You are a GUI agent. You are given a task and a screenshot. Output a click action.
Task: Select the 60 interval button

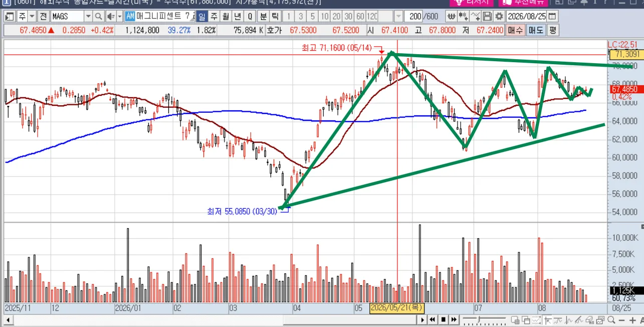[360, 16]
